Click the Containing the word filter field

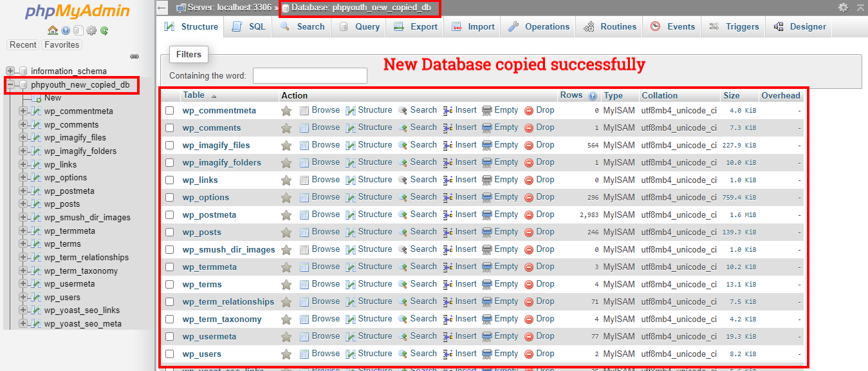[310, 76]
